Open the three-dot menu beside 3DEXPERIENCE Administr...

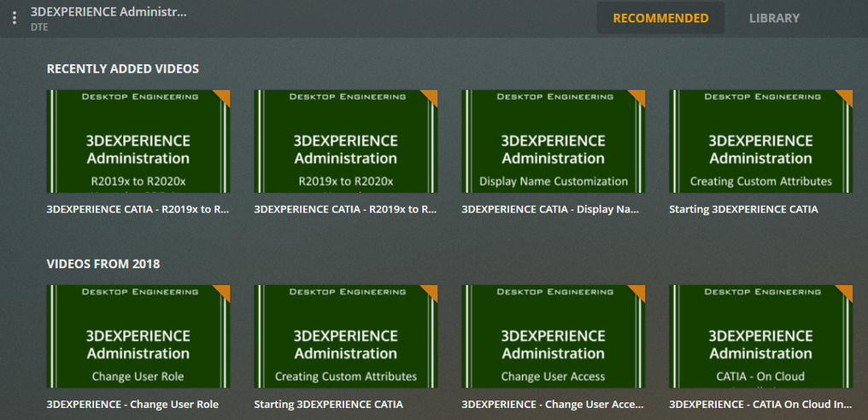coord(15,18)
